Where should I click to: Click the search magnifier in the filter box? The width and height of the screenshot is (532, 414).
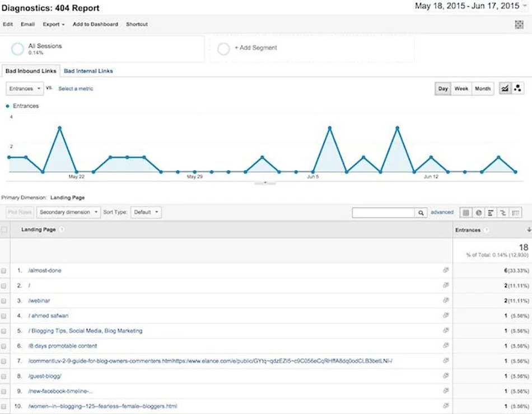pos(421,213)
